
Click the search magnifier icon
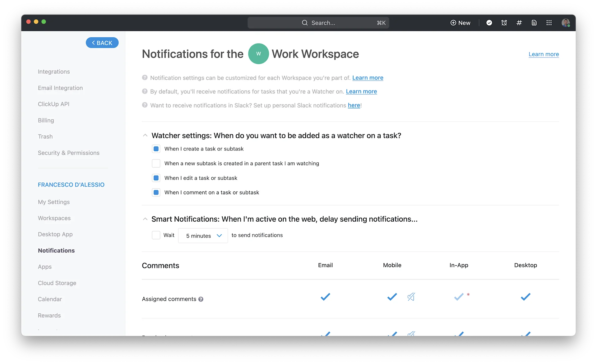305,23
